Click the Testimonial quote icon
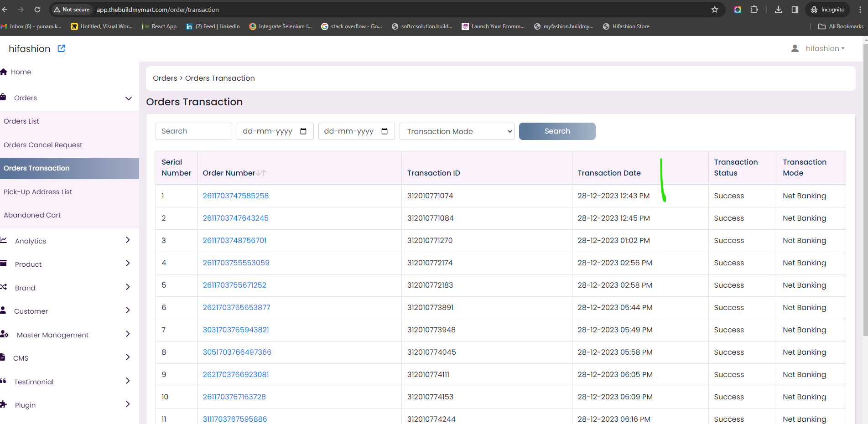Image resolution: width=868 pixels, height=424 pixels. [3, 381]
